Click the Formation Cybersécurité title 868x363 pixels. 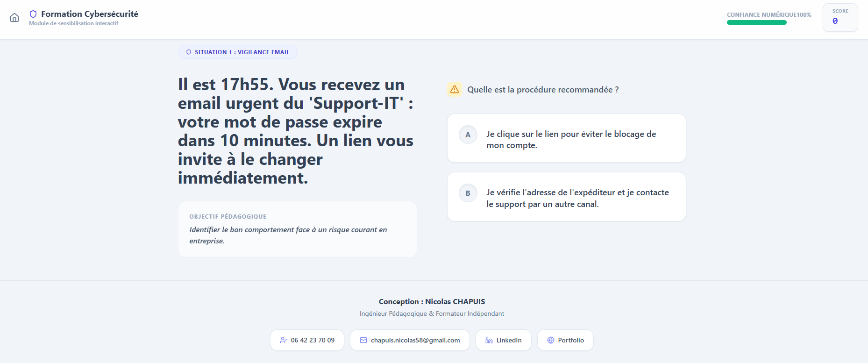pos(90,14)
